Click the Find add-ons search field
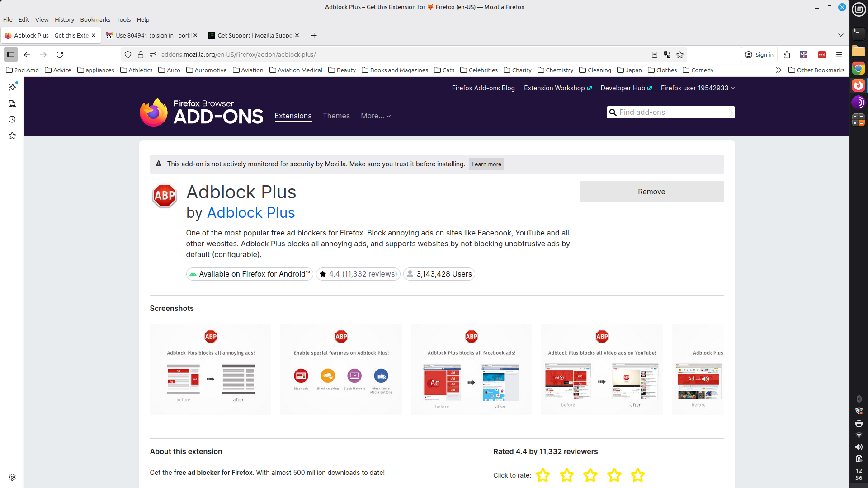 tap(669, 112)
